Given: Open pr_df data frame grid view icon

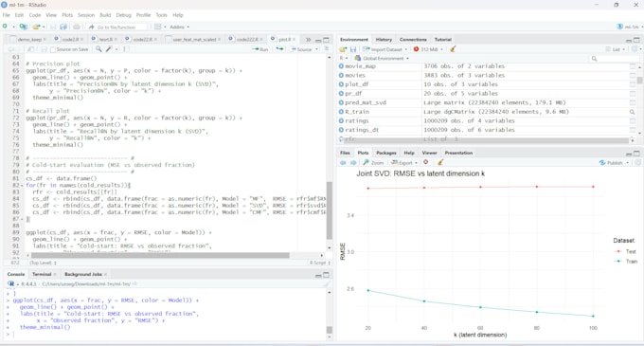Looking at the screenshot, I should point(632,93).
